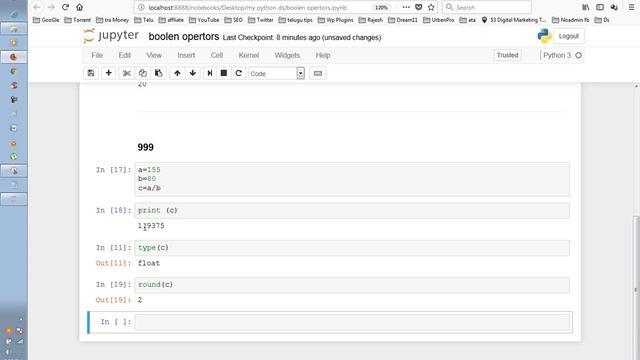
Task: Click the Out[19] result 2
Action: click(x=140, y=300)
